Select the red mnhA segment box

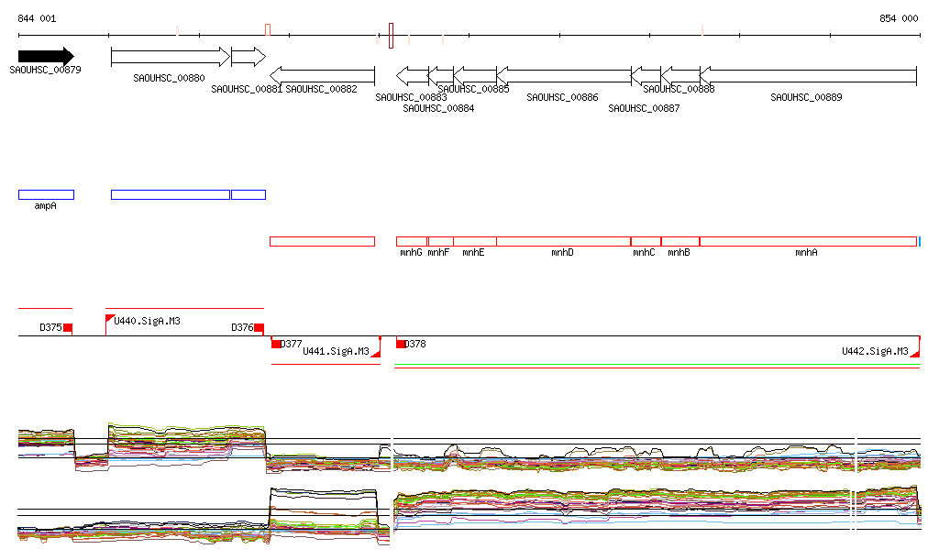tap(808, 242)
